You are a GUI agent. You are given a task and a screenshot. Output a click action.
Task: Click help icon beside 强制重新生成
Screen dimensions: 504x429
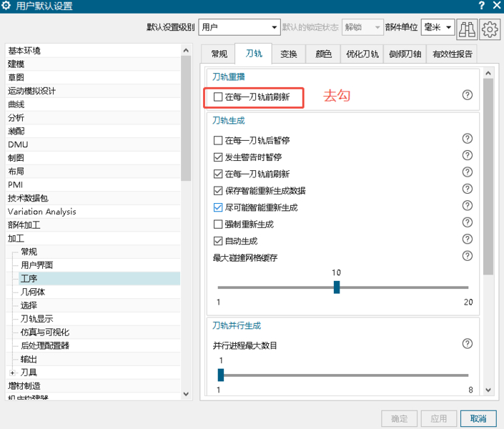point(467,222)
